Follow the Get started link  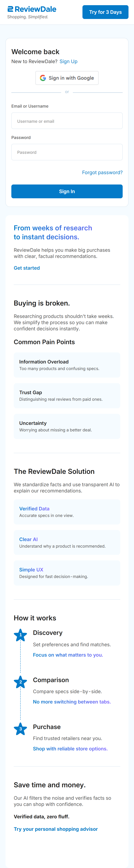coord(27,268)
